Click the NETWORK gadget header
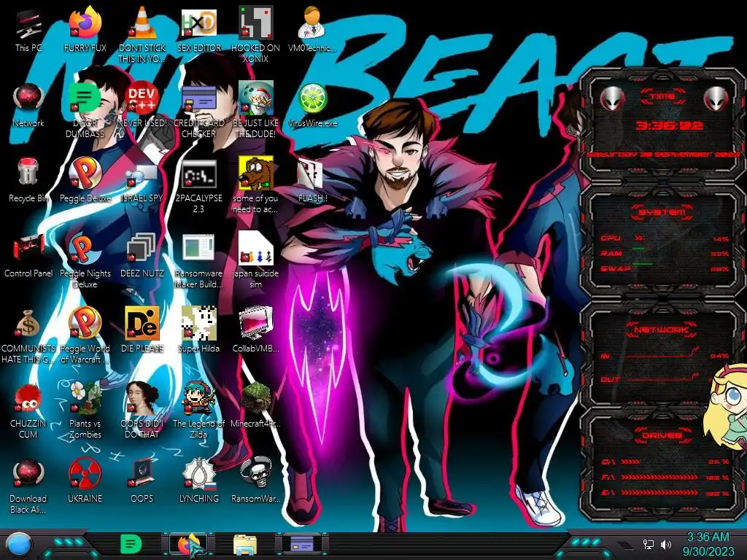Image resolution: width=747 pixels, height=560 pixels. tap(662, 330)
